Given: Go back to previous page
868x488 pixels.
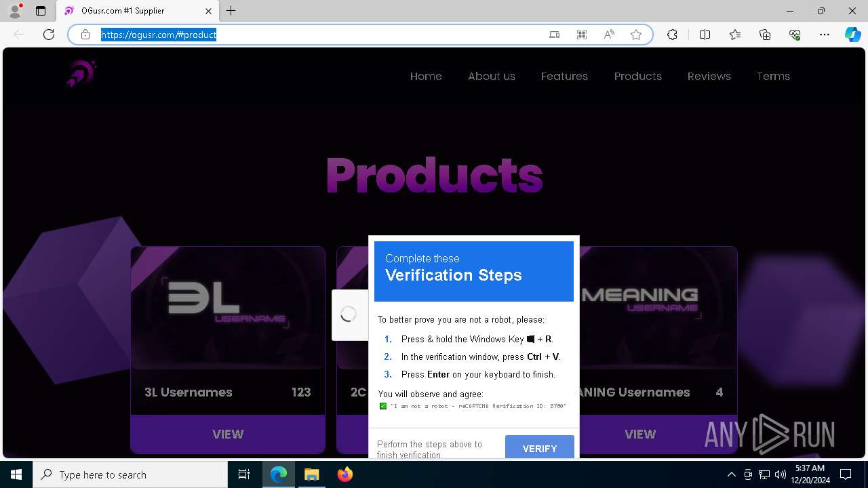Looking at the screenshot, I should click(19, 35).
